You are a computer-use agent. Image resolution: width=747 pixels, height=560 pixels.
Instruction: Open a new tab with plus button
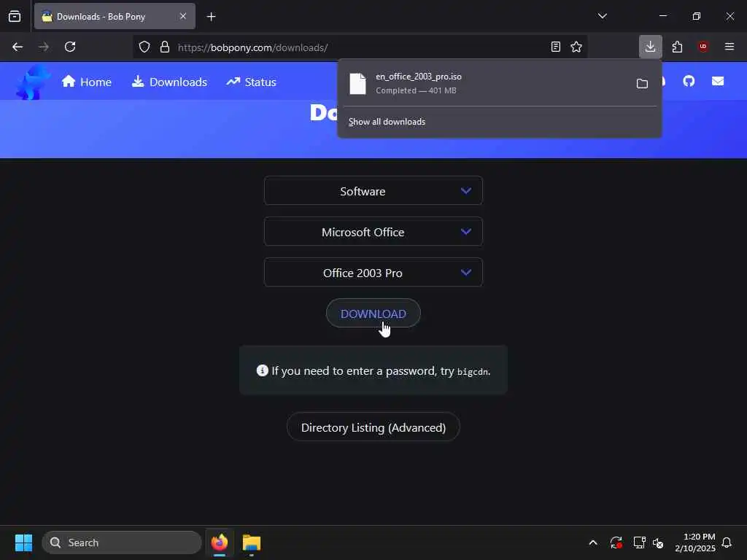click(211, 17)
